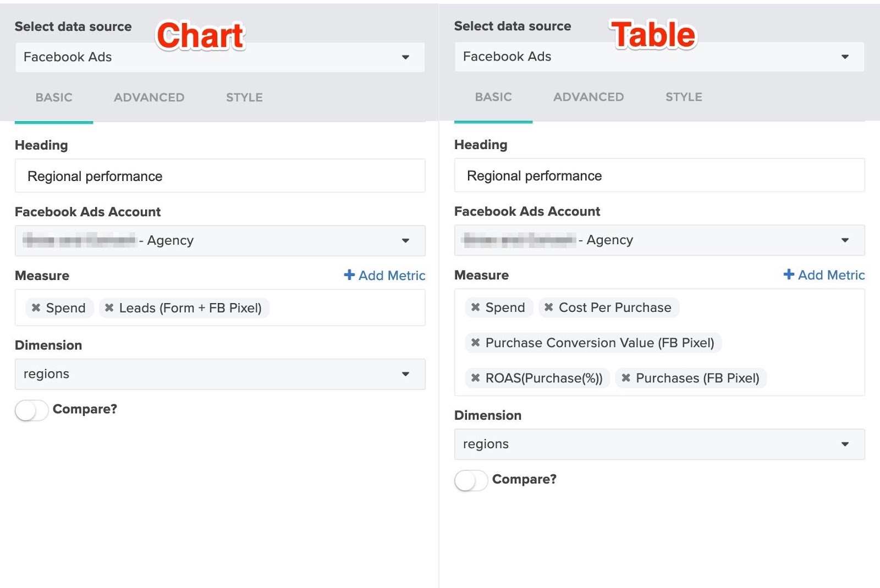The height and width of the screenshot is (588, 880).
Task: Switch to ADVANCED tab in Chart panel
Action: [x=149, y=97]
